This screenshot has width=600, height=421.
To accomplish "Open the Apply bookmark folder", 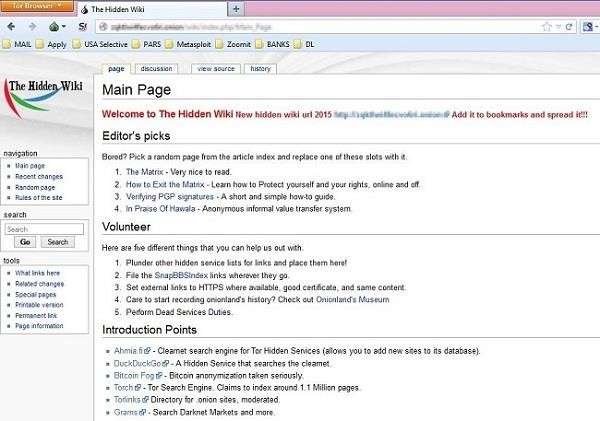I will coord(51,44).
